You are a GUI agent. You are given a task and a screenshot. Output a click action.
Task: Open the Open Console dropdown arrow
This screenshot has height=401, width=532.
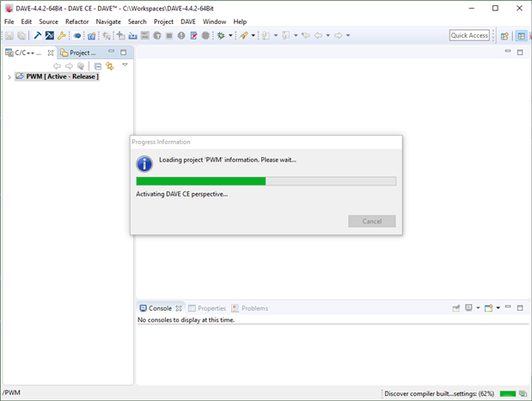tap(498, 307)
